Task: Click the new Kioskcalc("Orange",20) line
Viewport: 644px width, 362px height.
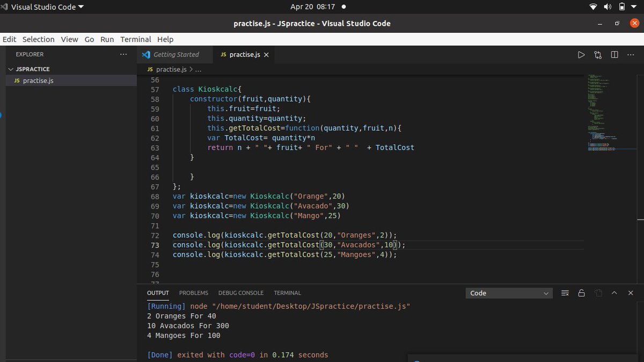Action: (259, 196)
